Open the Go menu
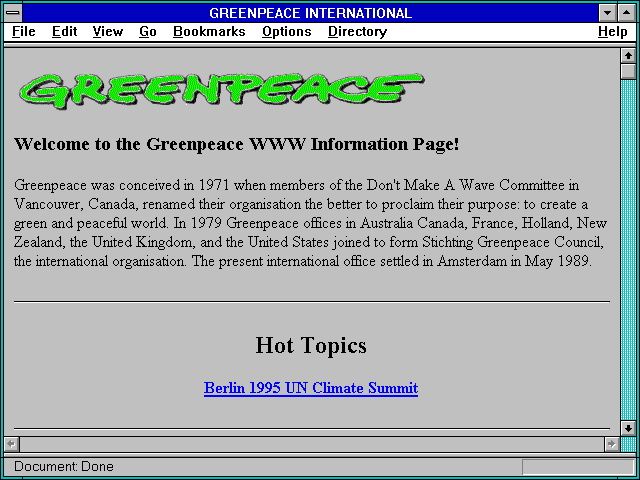The image size is (640, 480). (x=148, y=31)
